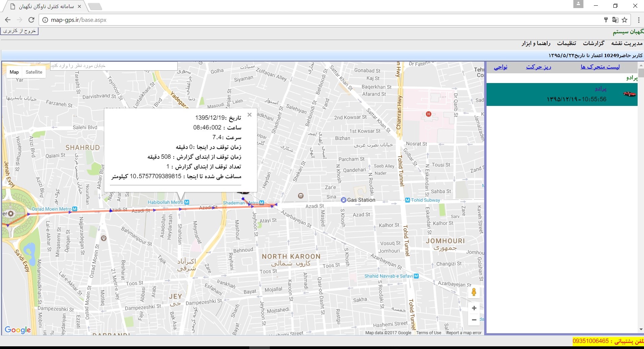
Task: Open the راهنما و ابزار menu
Action: pyautogui.click(x=536, y=43)
